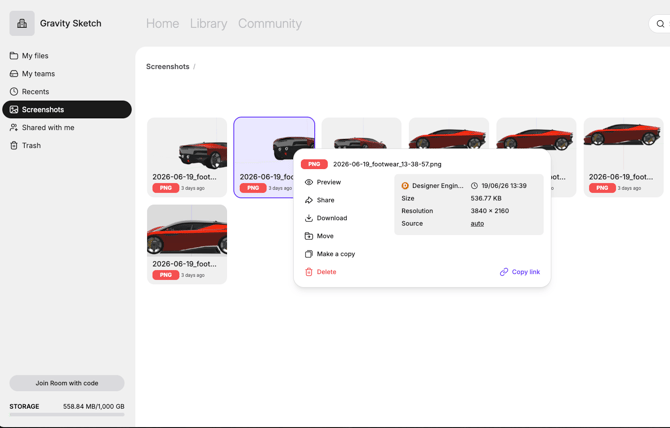
Task: Choose Download from context menu
Action: (x=332, y=218)
